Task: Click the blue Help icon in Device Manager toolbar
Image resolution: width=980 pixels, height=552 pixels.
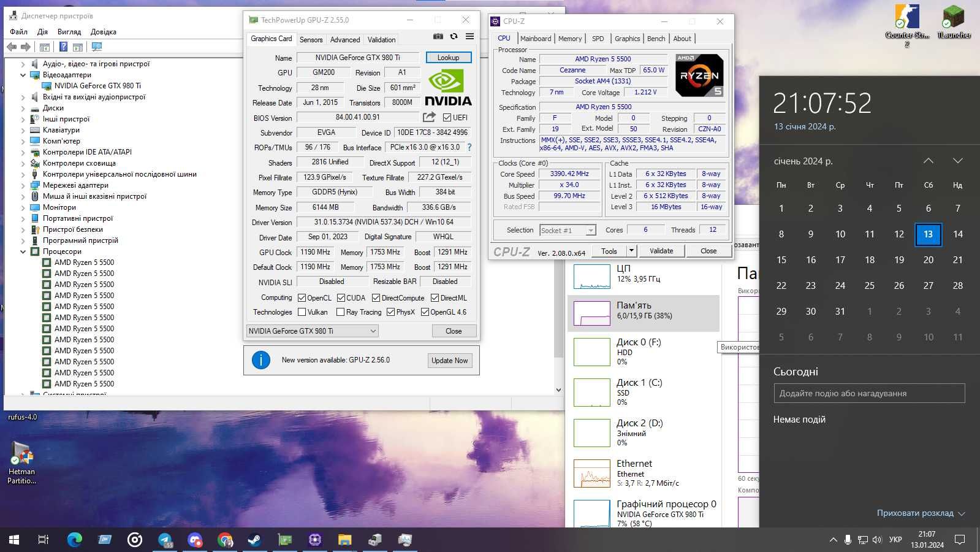Action: point(63,47)
